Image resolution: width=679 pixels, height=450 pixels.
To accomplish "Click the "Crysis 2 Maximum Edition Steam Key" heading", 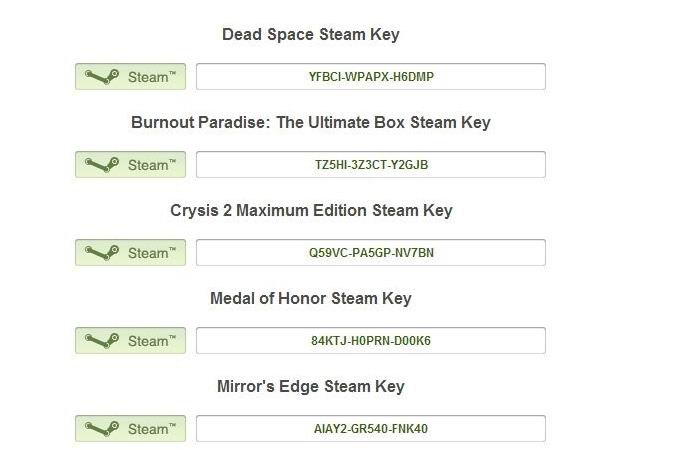I will [x=311, y=211].
